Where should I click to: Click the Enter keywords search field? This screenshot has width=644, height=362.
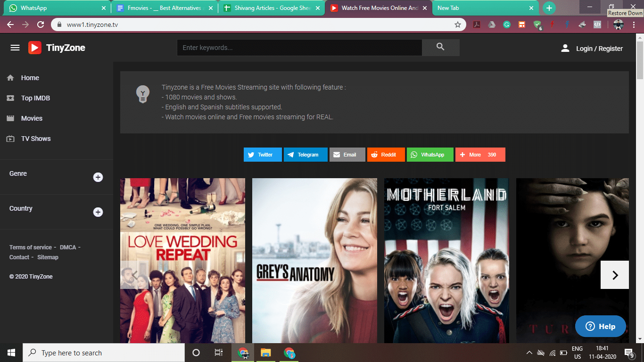tap(299, 48)
